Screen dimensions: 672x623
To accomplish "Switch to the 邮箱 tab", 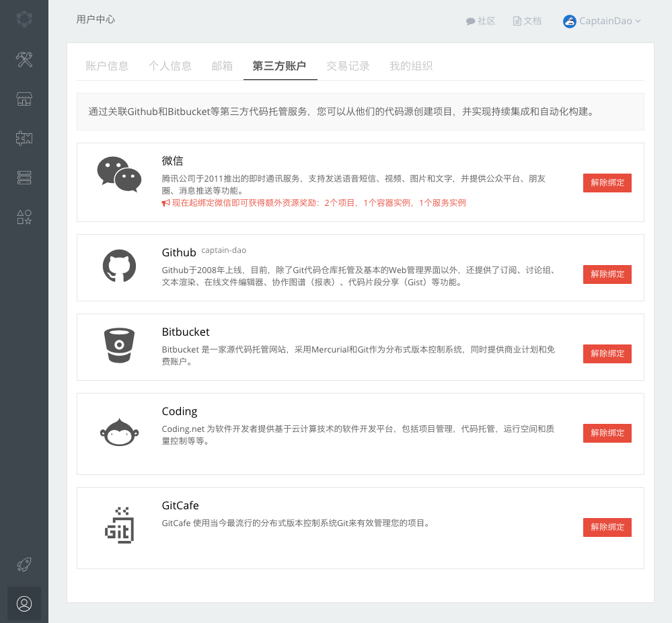I will [x=222, y=66].
